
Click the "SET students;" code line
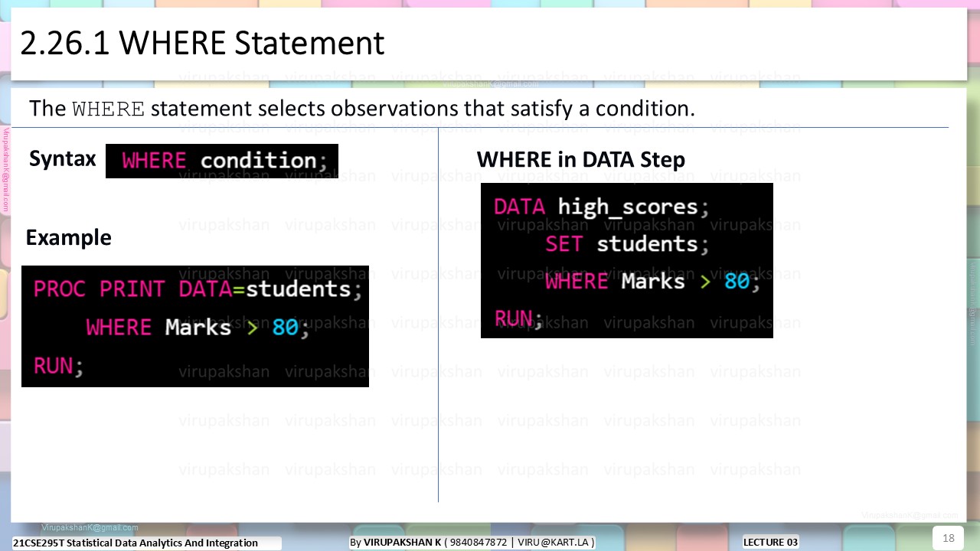(627, 244)
